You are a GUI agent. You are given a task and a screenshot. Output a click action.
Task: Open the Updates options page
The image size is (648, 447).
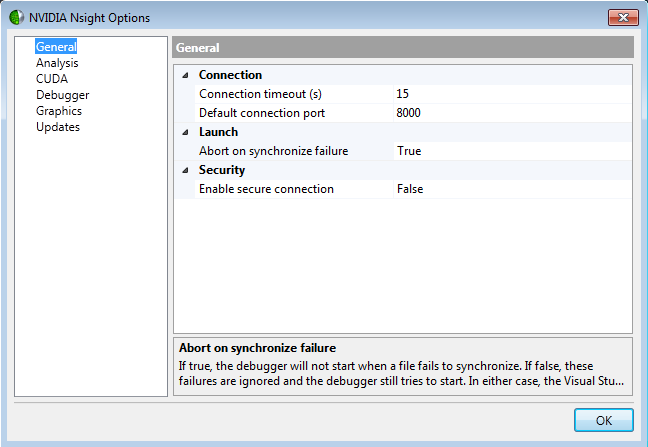tap(58, 127)
